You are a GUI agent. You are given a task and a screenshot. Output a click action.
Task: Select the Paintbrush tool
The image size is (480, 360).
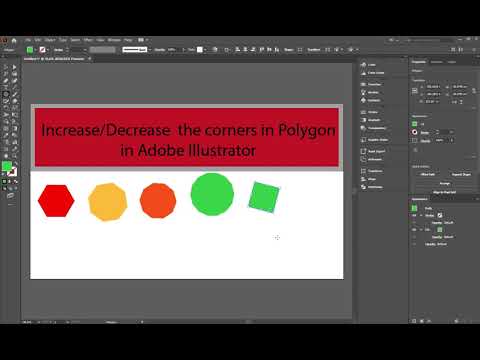pyautogui.click(x=14, y=94)
